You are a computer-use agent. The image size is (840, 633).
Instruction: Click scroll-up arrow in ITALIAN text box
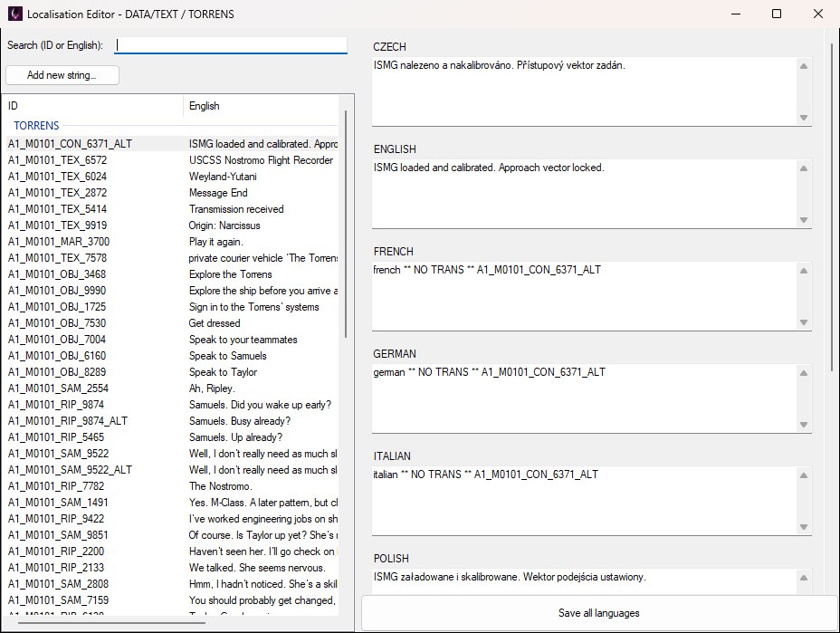(804, 475)
